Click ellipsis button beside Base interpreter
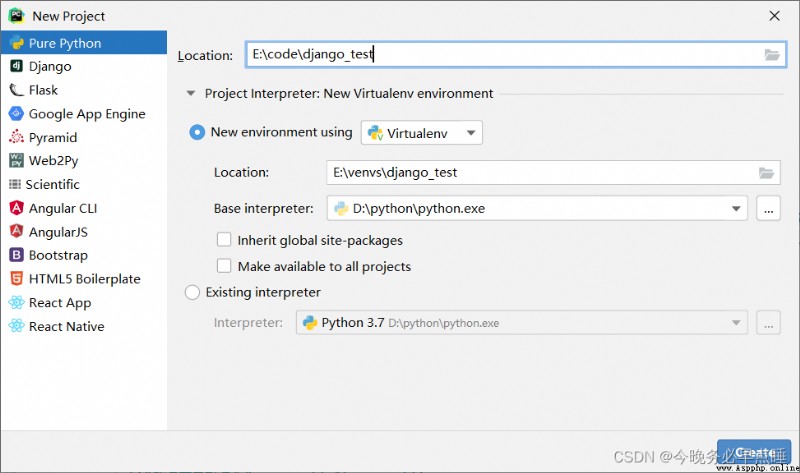 click(x=768, y=208)
